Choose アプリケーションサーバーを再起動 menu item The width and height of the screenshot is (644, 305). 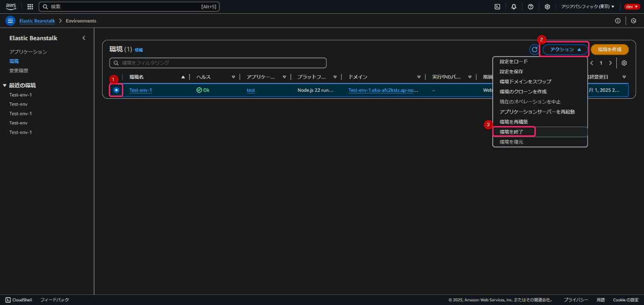click(x=540, y=112)
